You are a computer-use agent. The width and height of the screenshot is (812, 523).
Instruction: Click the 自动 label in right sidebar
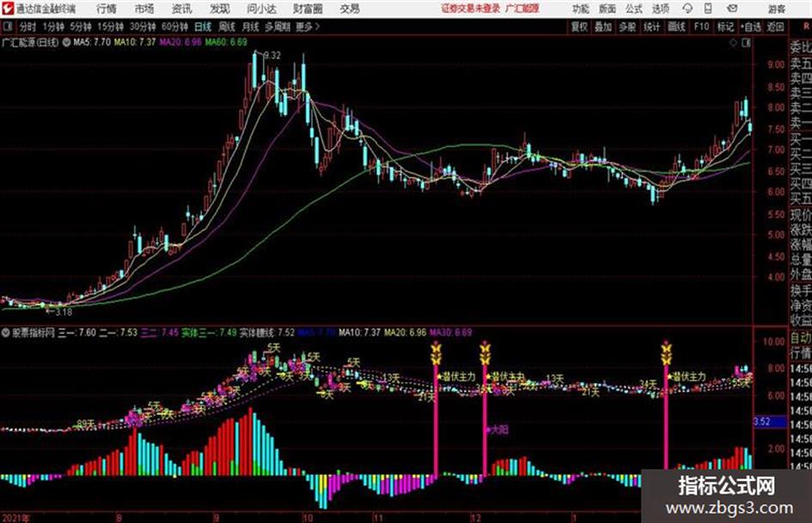click(801, 338)
